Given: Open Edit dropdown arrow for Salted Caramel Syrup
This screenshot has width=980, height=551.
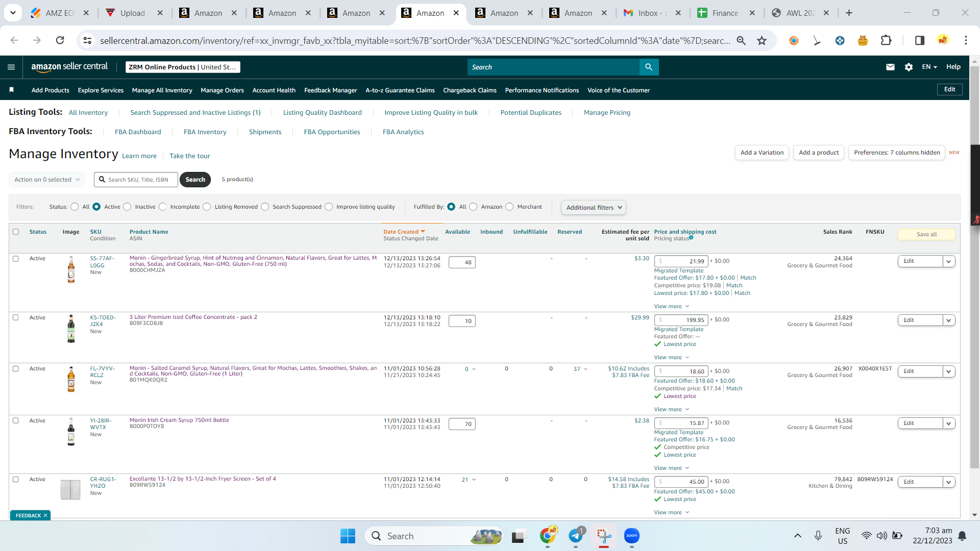Looking at the screenshot, I should (x=949, y=371).
